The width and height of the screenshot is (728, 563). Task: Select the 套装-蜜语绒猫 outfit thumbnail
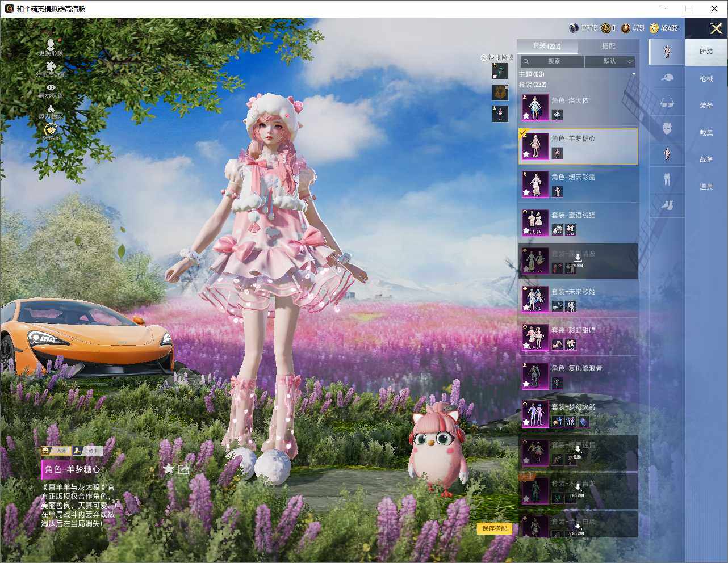click(x=535, y=222)
